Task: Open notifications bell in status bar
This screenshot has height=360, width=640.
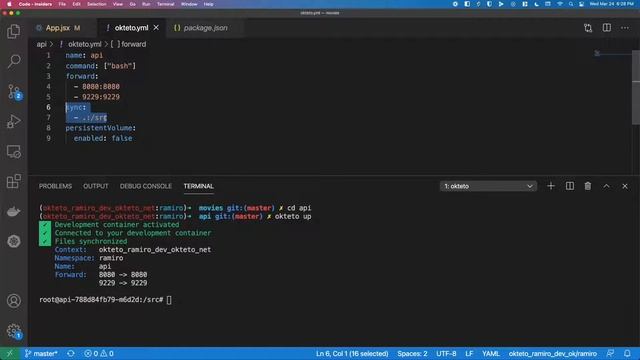Action: tap(627, 353)
